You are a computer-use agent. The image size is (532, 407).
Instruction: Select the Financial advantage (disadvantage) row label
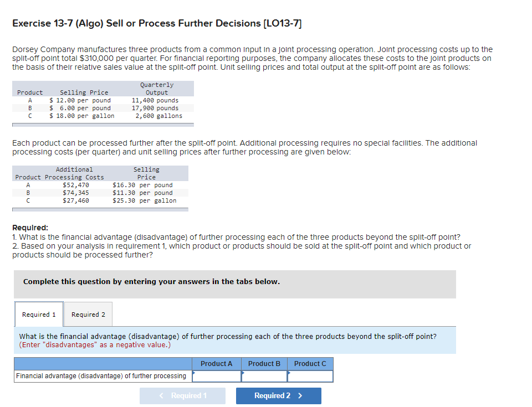coord(101,376)
